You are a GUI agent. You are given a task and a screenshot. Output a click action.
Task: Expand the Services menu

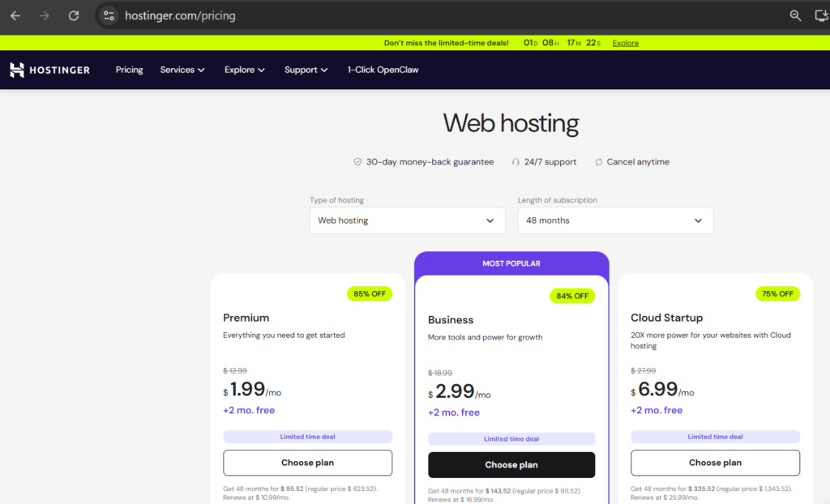[182, 70]
